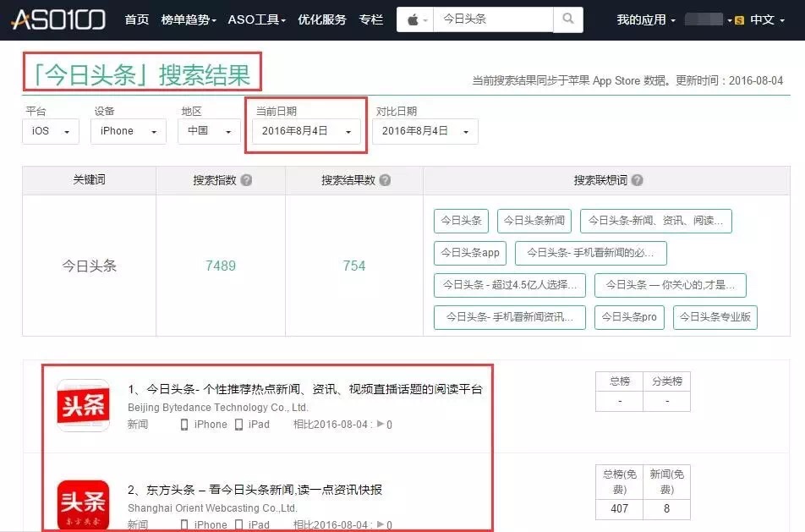Viewport: 805px width, 532px height.
Task: Open the 榜单趋势 menu
Action: click(x=189, y=19)
